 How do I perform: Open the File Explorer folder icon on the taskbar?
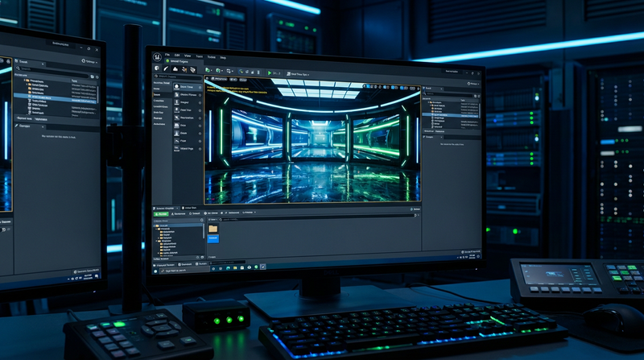235,267
